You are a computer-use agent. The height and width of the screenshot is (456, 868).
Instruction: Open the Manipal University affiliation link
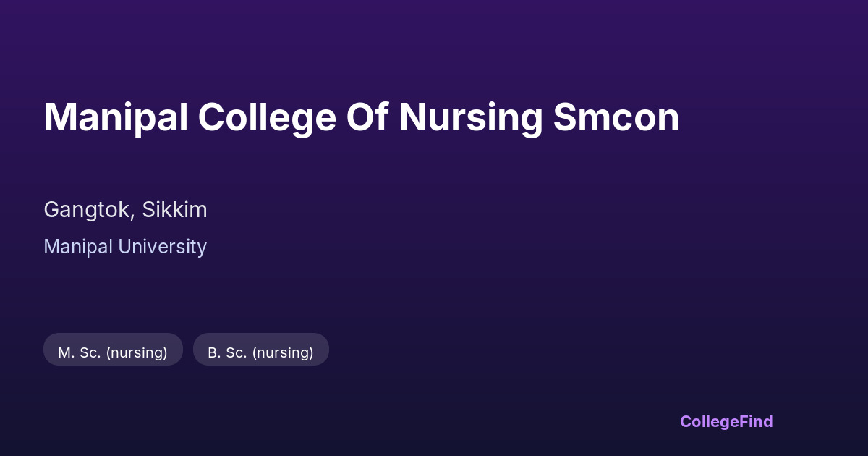click(x=125, y=247)
